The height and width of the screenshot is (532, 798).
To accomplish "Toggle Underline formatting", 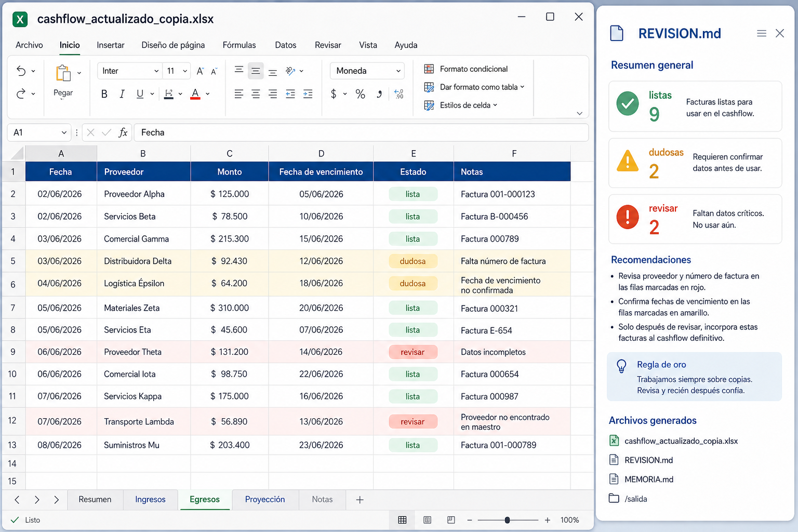I will (x=140, y=94).
